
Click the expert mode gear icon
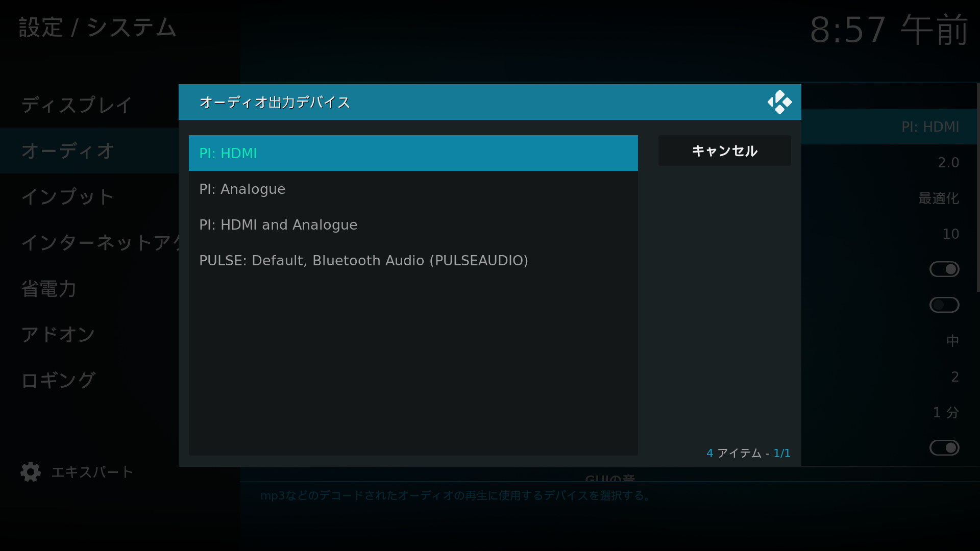coord(30,472)
